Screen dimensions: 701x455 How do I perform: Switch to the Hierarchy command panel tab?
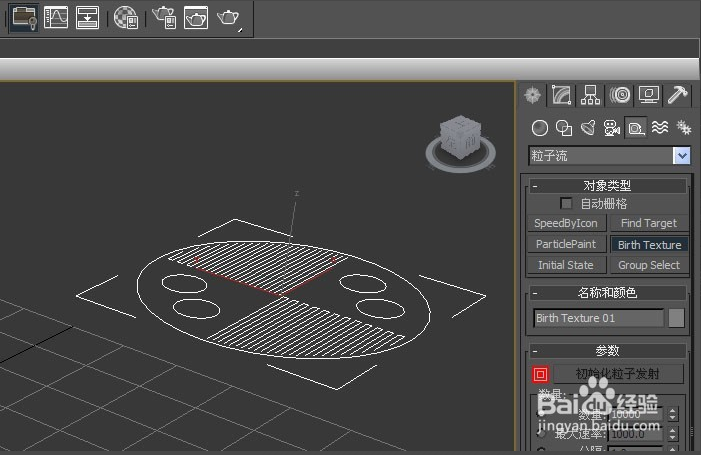591,95
